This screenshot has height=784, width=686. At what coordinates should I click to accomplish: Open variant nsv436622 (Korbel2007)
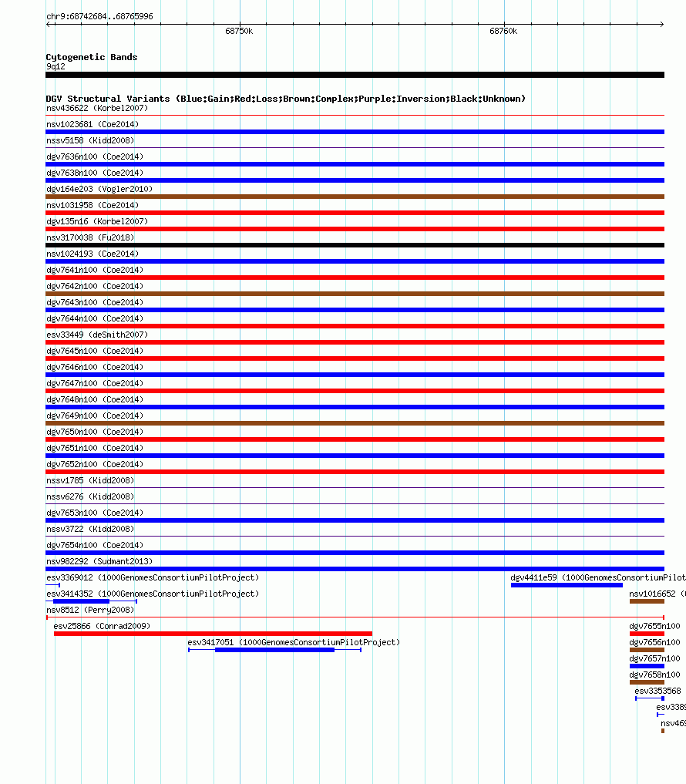coord(97,108)
